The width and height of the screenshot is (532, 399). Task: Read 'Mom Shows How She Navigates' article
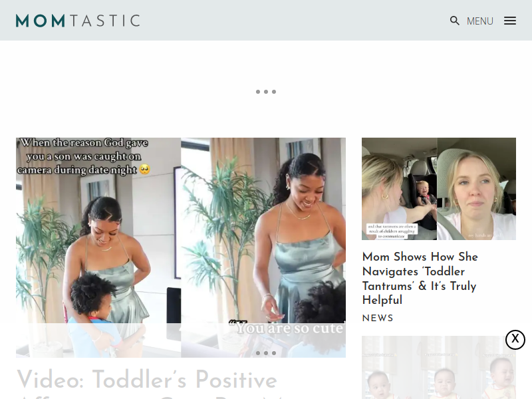[x=420, y=278]
